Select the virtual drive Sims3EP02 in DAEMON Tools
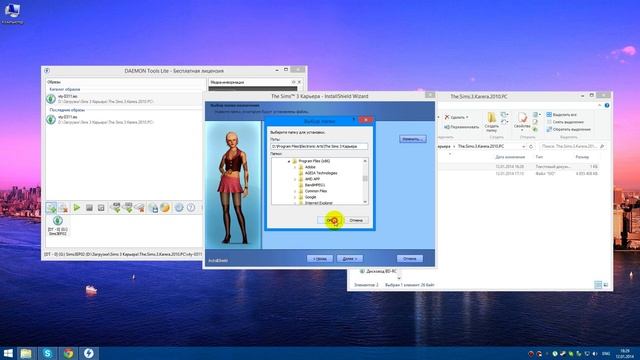The width and height of the screenshot is (640, 360). (x=58, y=225)
